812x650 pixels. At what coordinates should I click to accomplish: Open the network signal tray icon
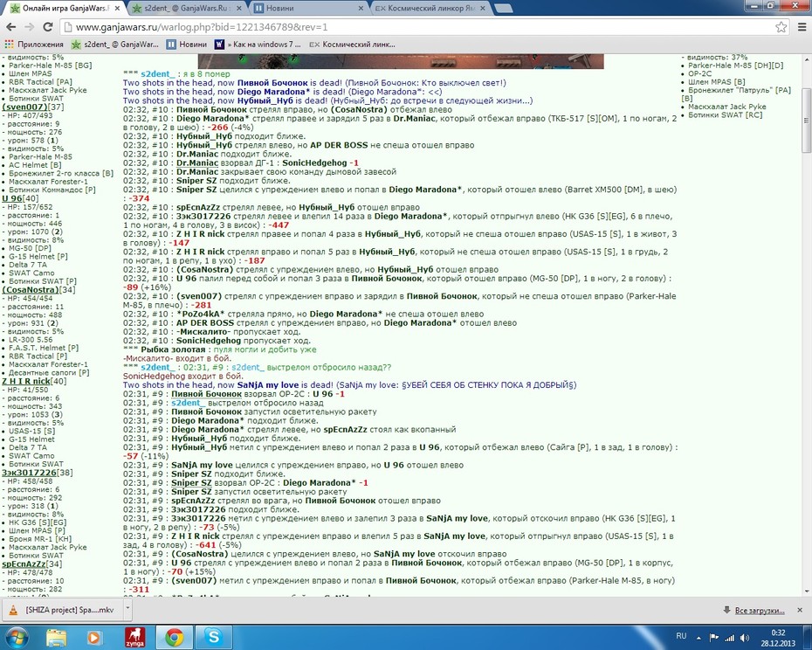[x=730, y=638]
